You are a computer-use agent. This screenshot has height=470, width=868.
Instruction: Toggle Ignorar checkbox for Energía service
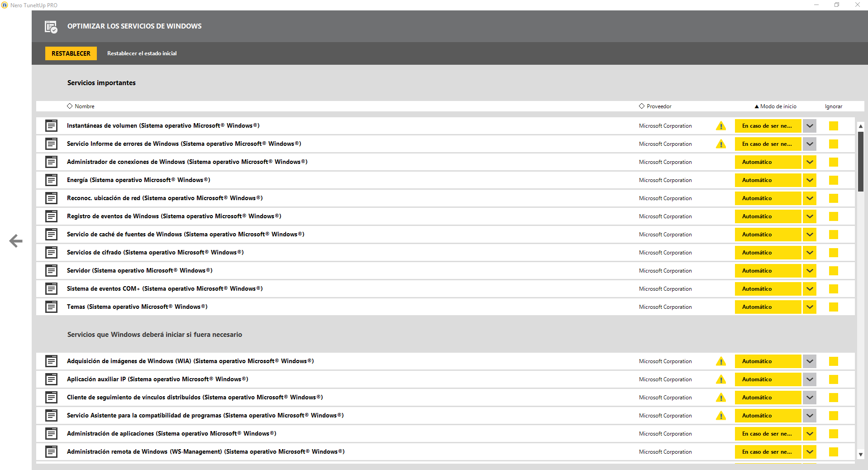pos(834,180)
